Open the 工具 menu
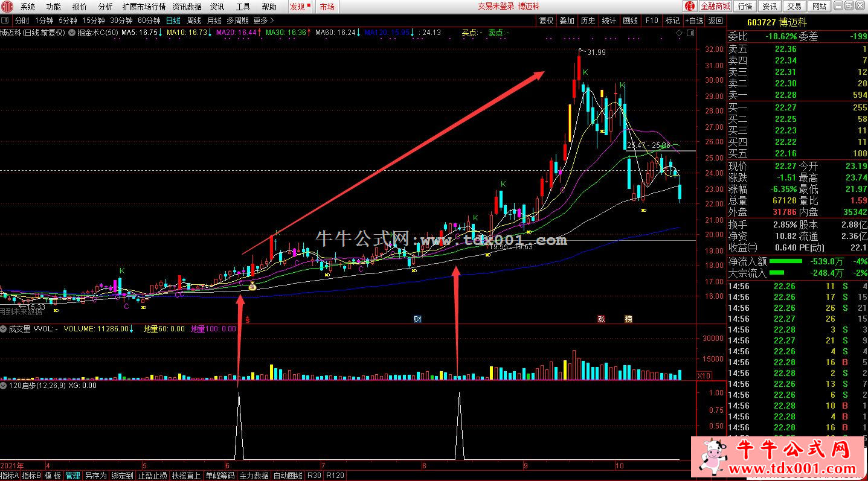Viewport: 868px width, 481px height. 243,7
